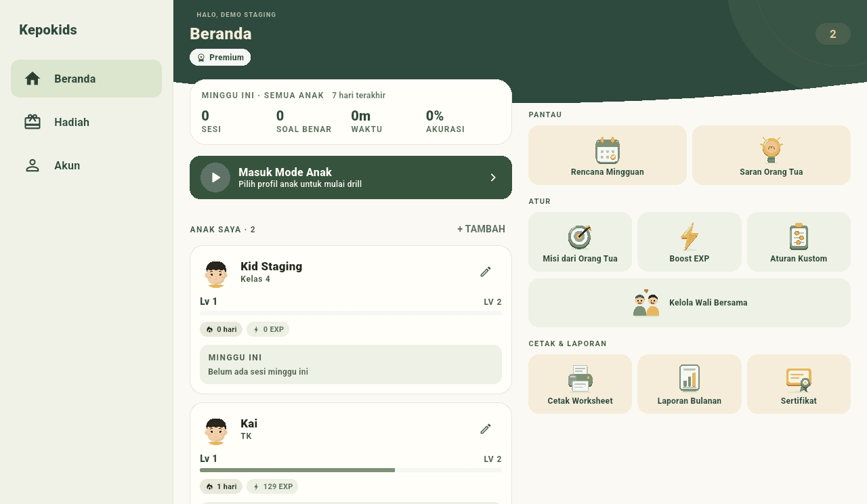This screenshot has height=504, width=867.
Task: Add a child with + TAMBAH
Action: [481, 229]
